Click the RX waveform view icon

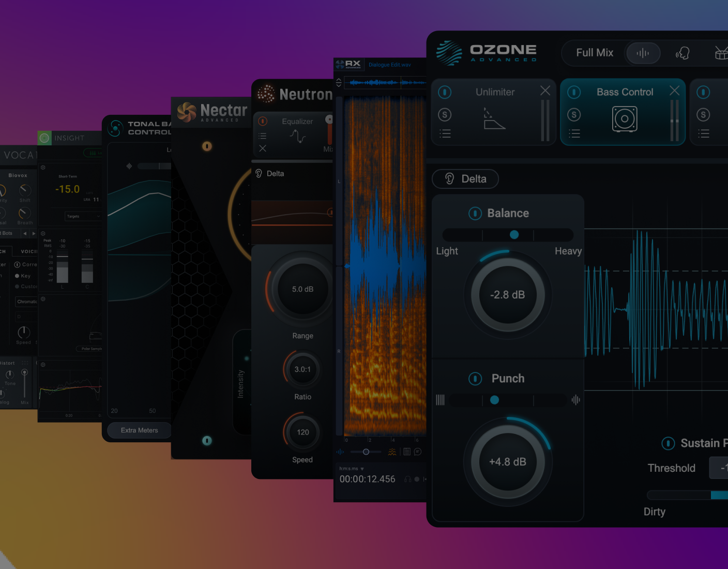[x=340, y=452]
